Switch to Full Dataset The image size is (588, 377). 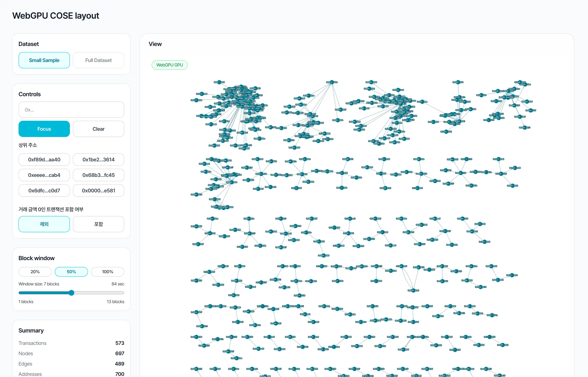(x=98, y=60)
